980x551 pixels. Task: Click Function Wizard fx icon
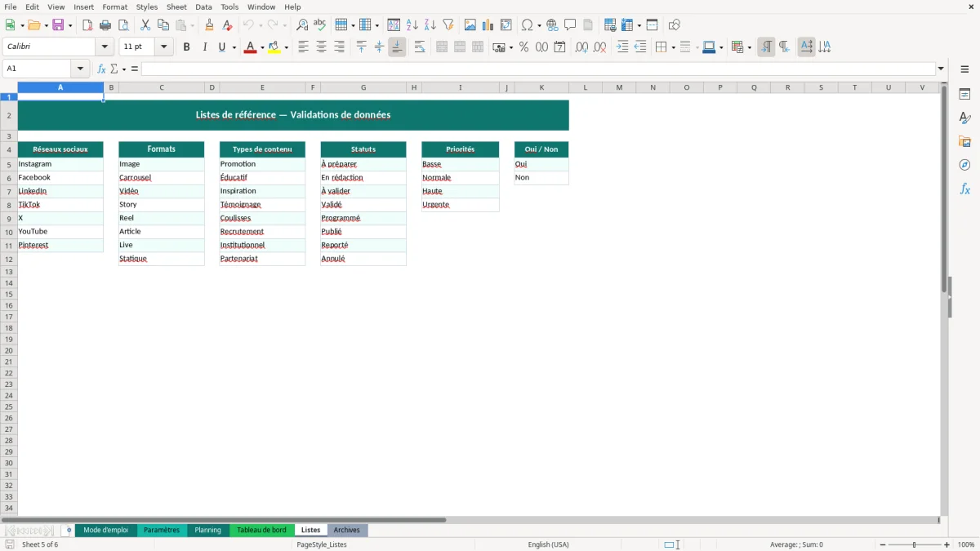point(102,69)
